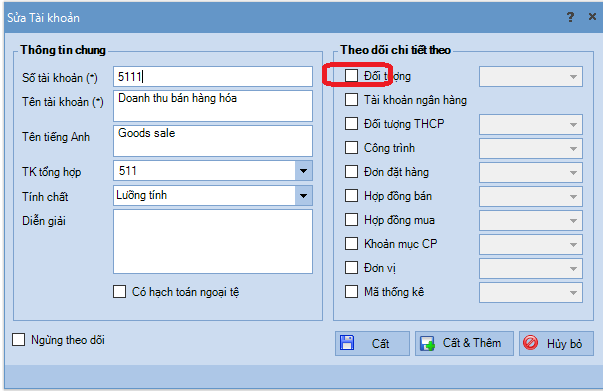Check the Đơn đặt hàng option
This screenshot has width=603, height=391.
point(351,171)
